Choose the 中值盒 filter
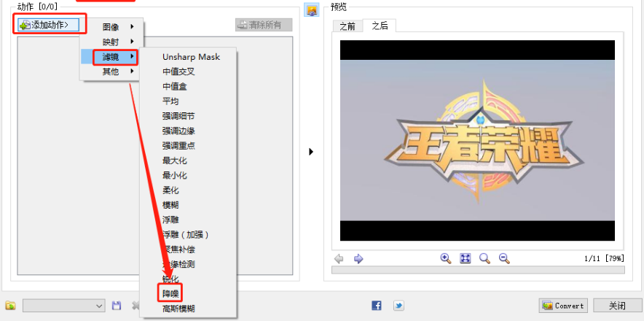This screenshot has height=321, width=644. point(175,86)
